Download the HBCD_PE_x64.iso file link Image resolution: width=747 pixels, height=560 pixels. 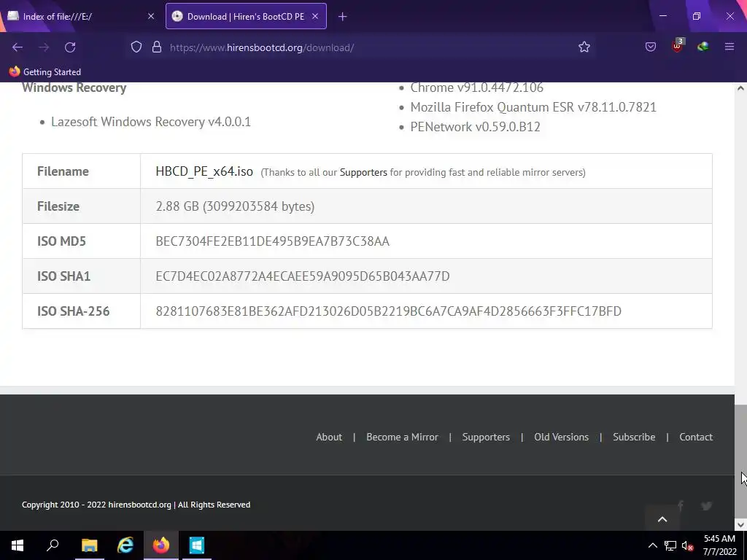point(204,171)
